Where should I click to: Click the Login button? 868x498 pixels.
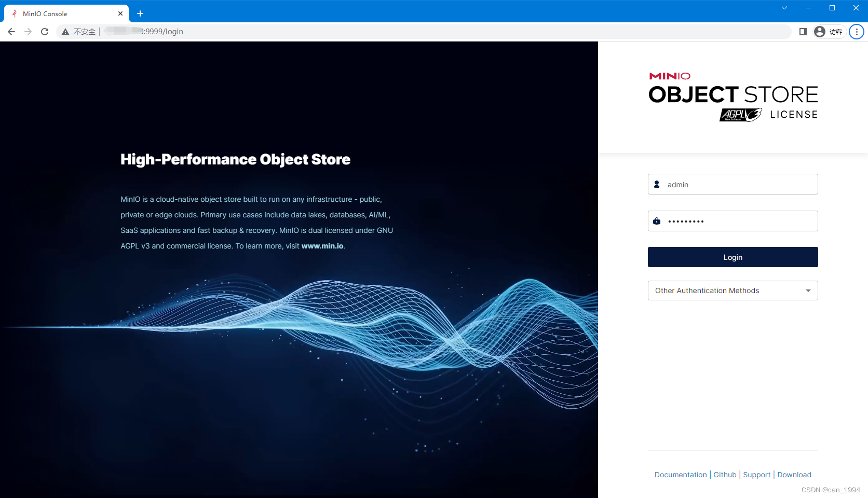[733, 257]
